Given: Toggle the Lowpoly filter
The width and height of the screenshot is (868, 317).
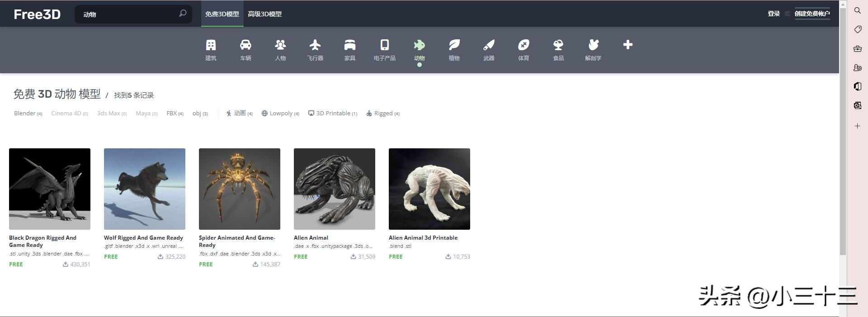Looking at the screenshot, I should click(x=280, y=114).
